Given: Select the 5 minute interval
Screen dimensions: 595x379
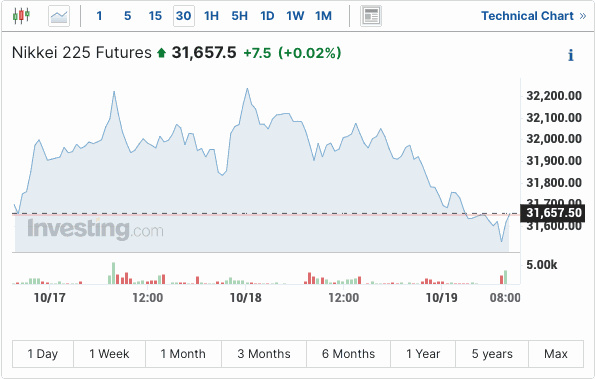Looking at the screenshot, I should click(128, 16).
